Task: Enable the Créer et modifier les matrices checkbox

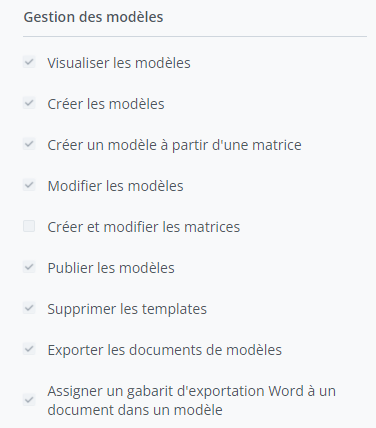Action: point(29,226)
